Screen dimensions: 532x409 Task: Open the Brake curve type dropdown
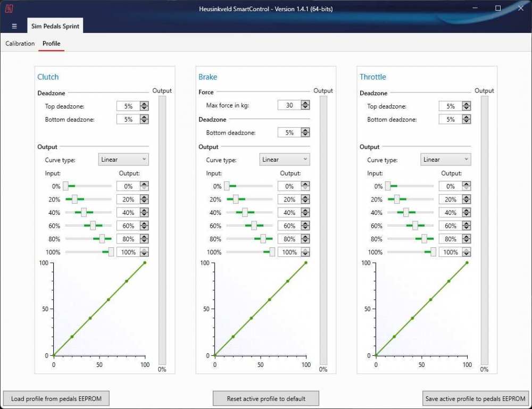point(285,160)
